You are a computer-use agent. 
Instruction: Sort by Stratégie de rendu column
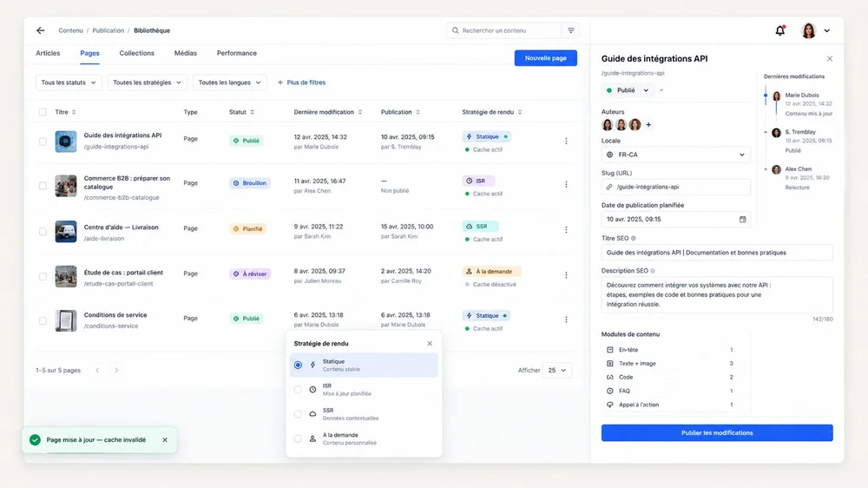point(520,112)
